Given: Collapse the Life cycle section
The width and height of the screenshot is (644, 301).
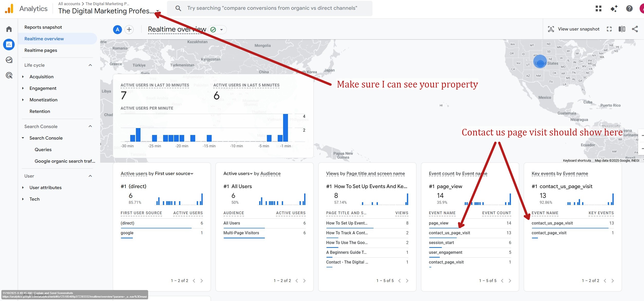Looking at the screenshot, I should [x=90, y=65].
